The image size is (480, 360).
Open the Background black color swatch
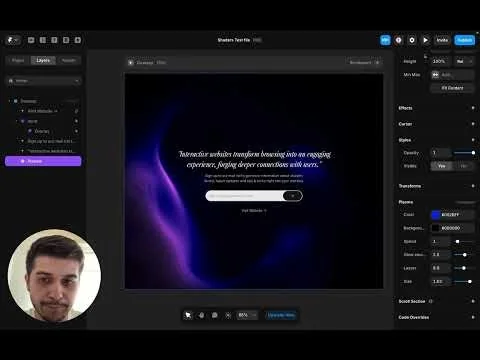coord(436,228)
